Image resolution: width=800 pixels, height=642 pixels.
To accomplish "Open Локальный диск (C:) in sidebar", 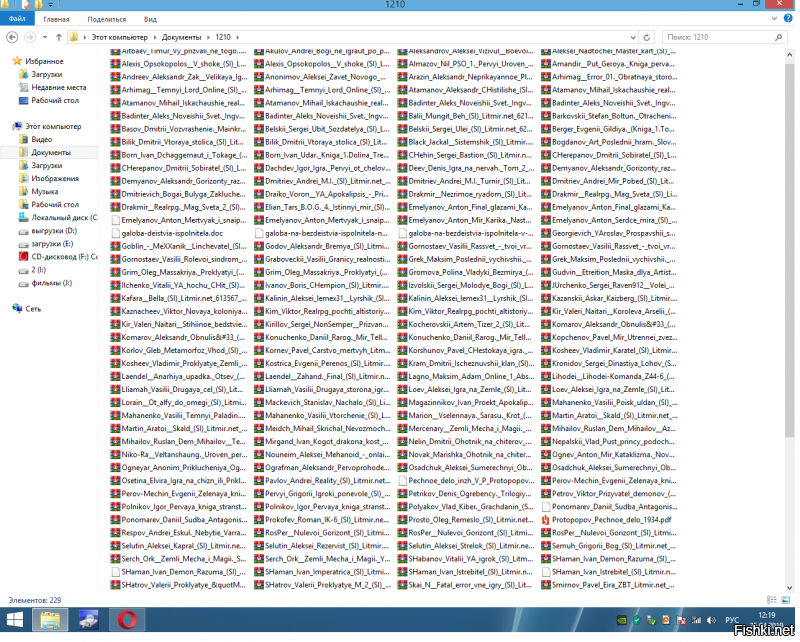I will (58, 217).
